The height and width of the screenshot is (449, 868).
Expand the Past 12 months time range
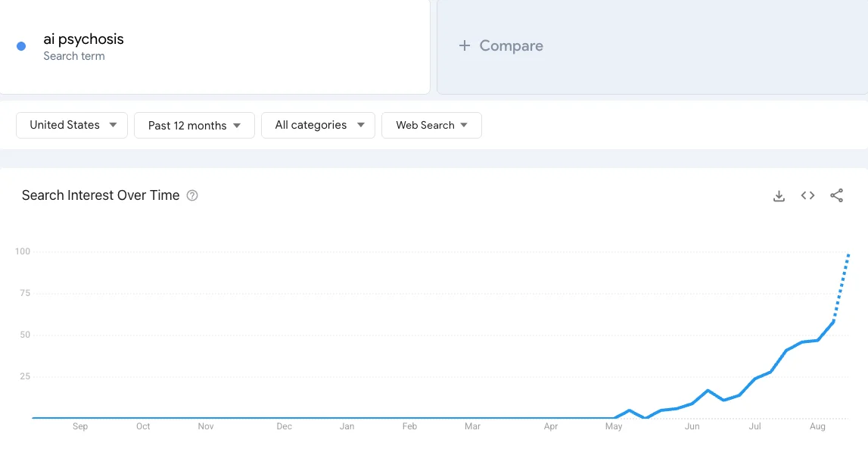194,126
